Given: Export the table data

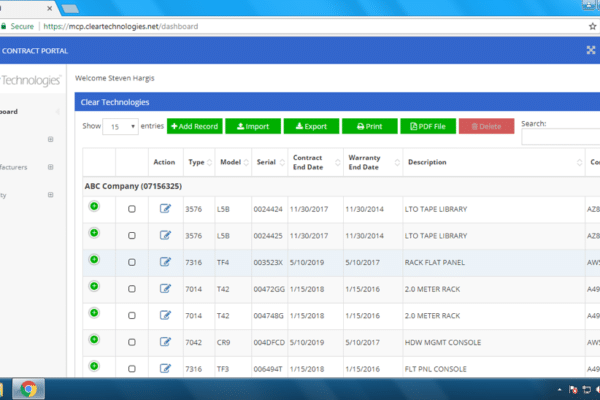Looking at the screenshot, I should pyautogui.click(x=311, y=126).
